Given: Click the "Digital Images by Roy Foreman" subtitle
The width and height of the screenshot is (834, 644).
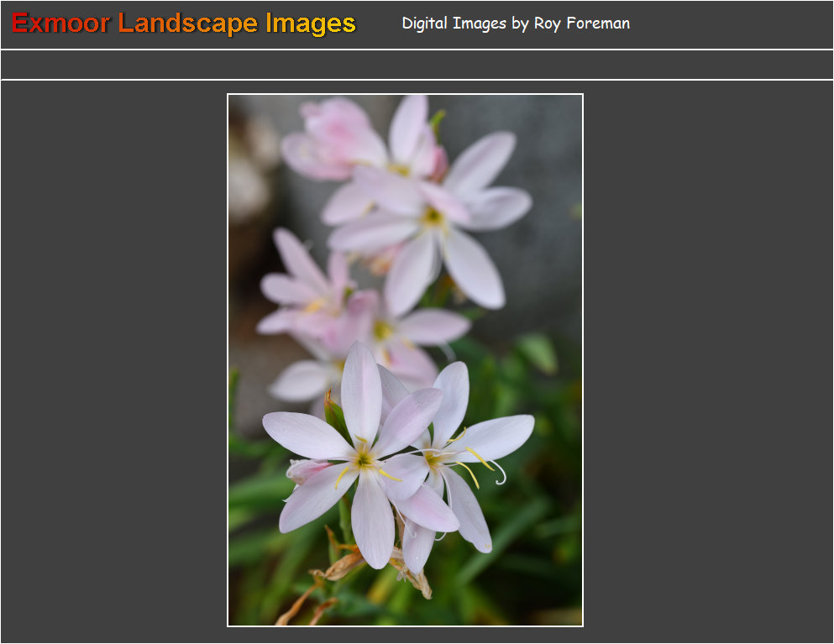Looking at the screenshot, I should pyautogui.click(x=515, y=24).
